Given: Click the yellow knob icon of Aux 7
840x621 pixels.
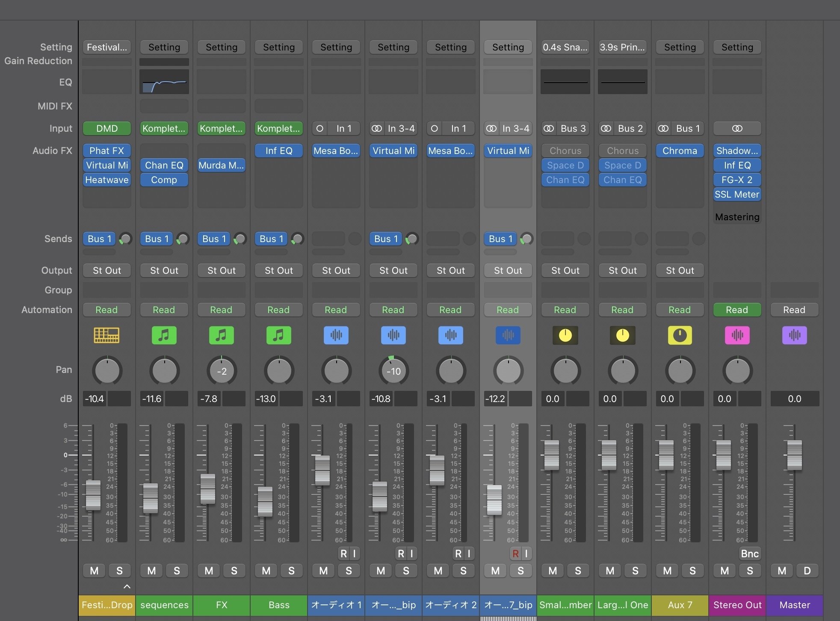Looking at the screenshot, I should click(x=680, y=335).
